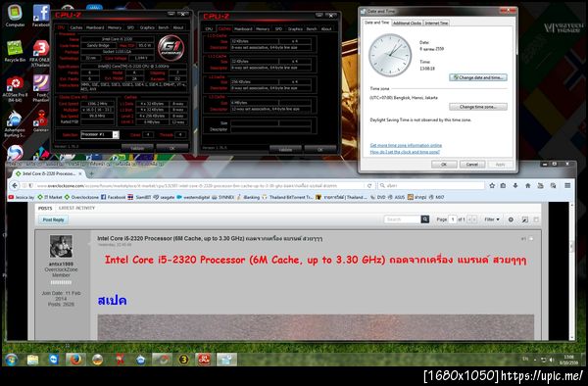Click the reload icon in address bar
This screenshot has width=588, height=386.
coord(369,185)
